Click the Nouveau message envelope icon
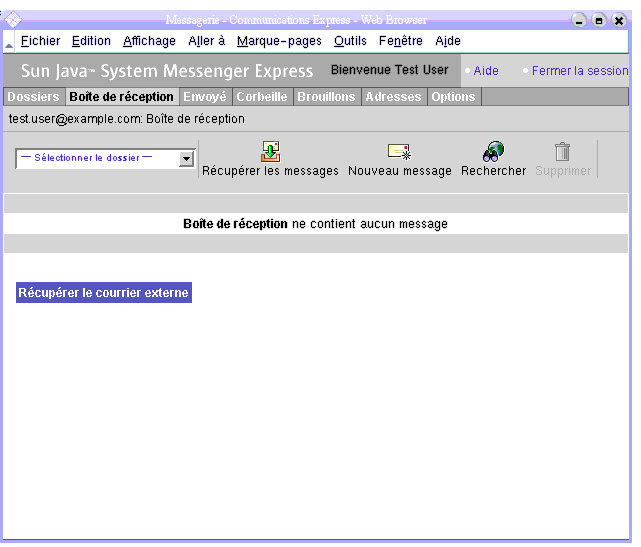Viewport: 641px width, 547px height. (399, 152)
